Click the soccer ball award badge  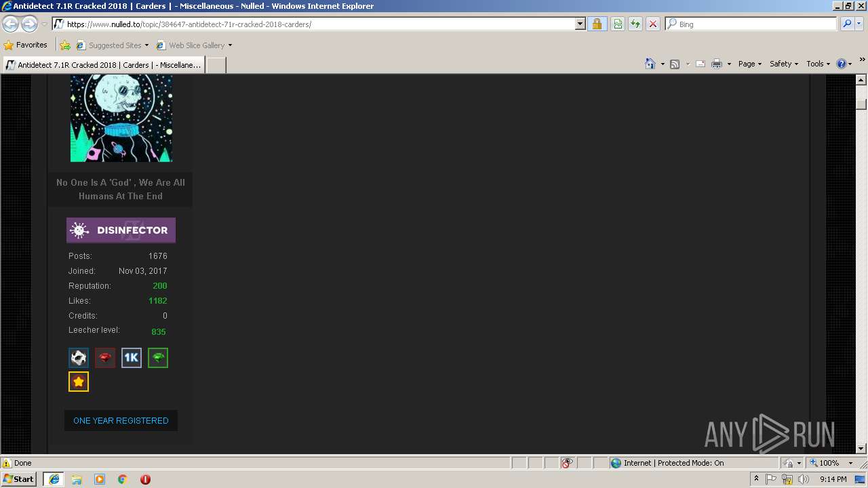(x=79, y=358)
